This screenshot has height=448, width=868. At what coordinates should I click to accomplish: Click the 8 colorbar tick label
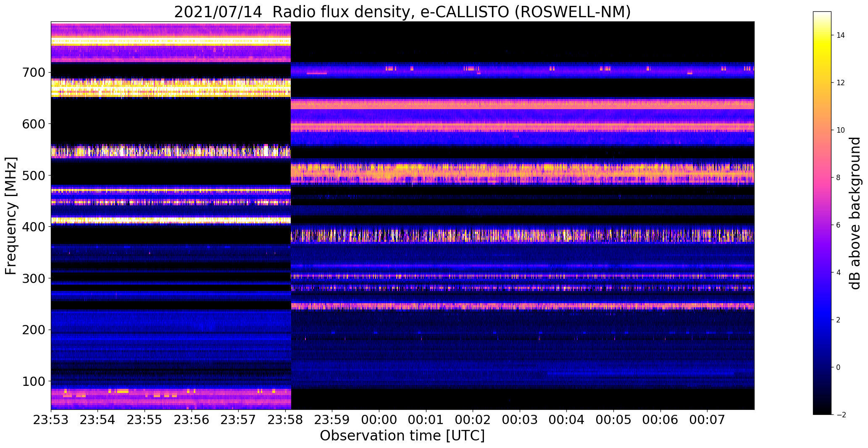(839, 178)
